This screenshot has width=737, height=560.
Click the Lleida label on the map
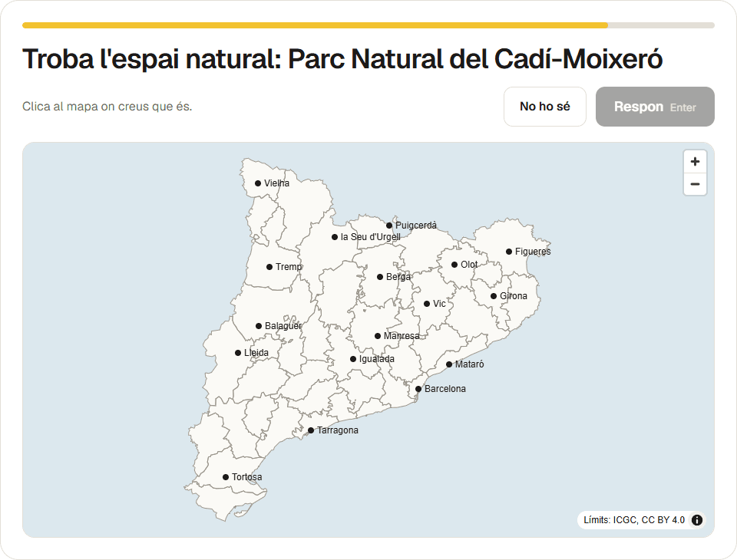pos(256,353)
